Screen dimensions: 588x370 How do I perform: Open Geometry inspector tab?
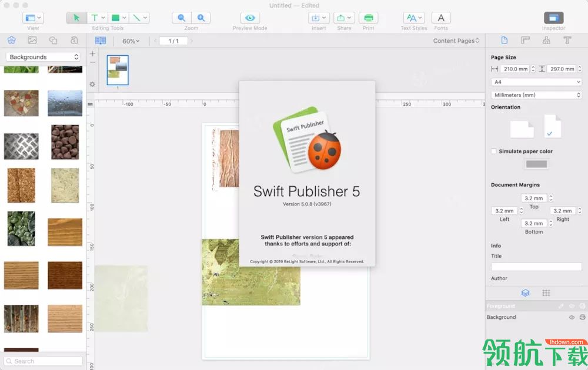point(525,40)
